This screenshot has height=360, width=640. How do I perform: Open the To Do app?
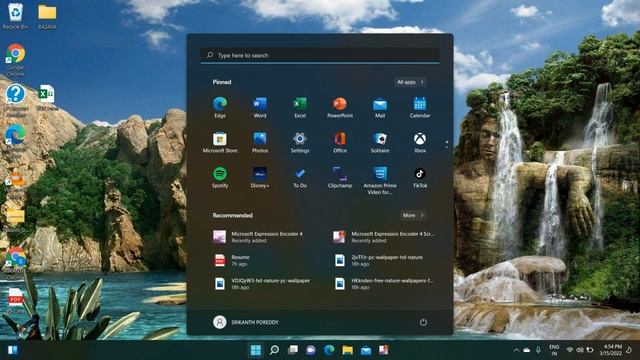(x=300, y=178)
